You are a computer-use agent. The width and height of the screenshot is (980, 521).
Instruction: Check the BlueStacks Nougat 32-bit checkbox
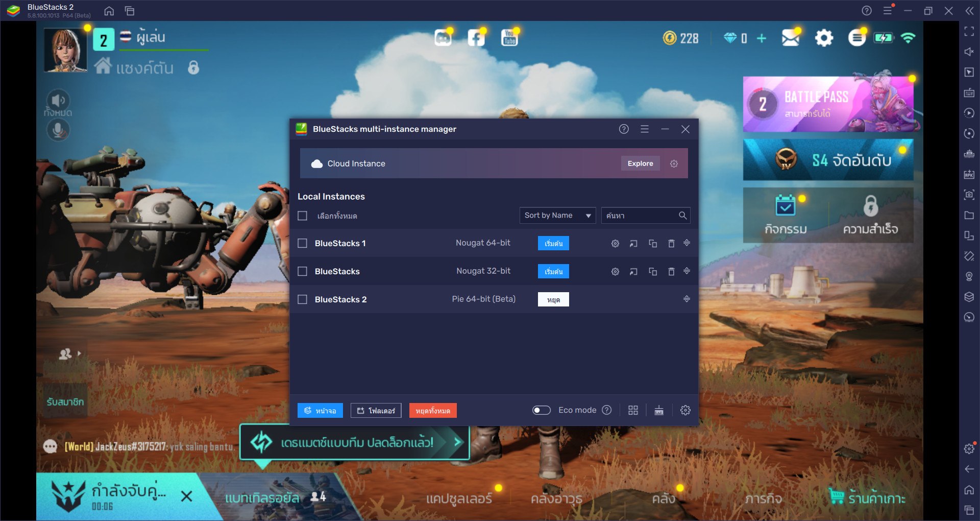coord(302,271)
